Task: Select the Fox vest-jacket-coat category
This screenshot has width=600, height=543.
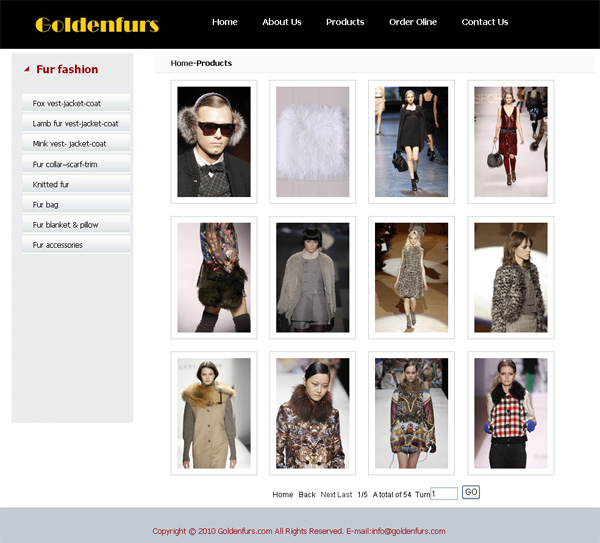Action: click(76, 103)
